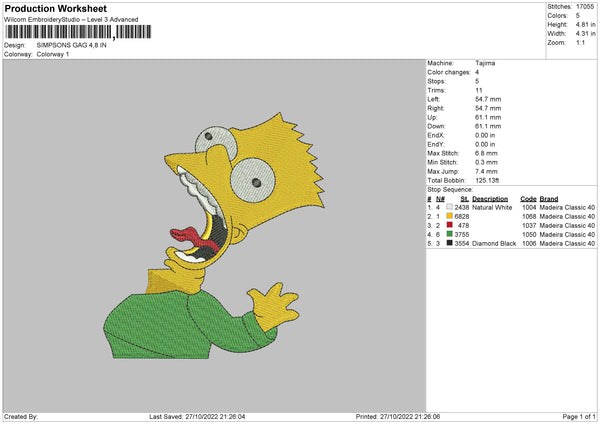Select the 'Production Worksheet' title

point(55,8)
